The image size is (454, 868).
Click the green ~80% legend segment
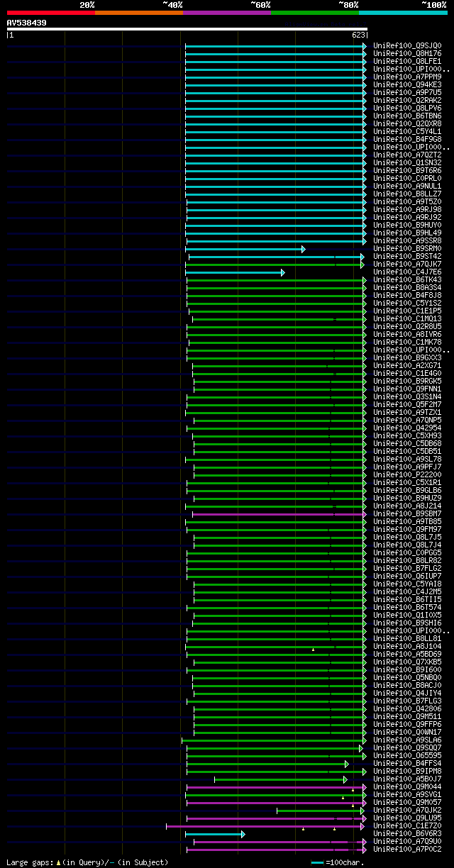[x=315, y=13]
